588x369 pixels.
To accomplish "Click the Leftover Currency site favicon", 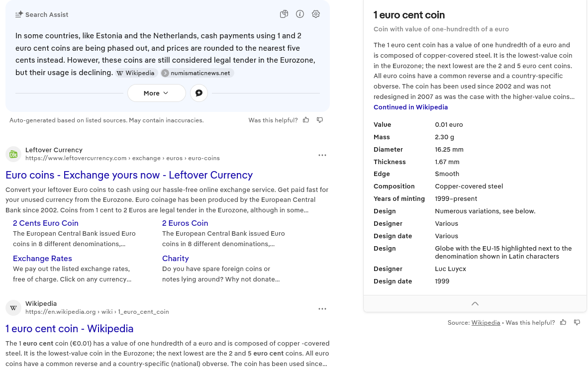I will tap(13, 154).
